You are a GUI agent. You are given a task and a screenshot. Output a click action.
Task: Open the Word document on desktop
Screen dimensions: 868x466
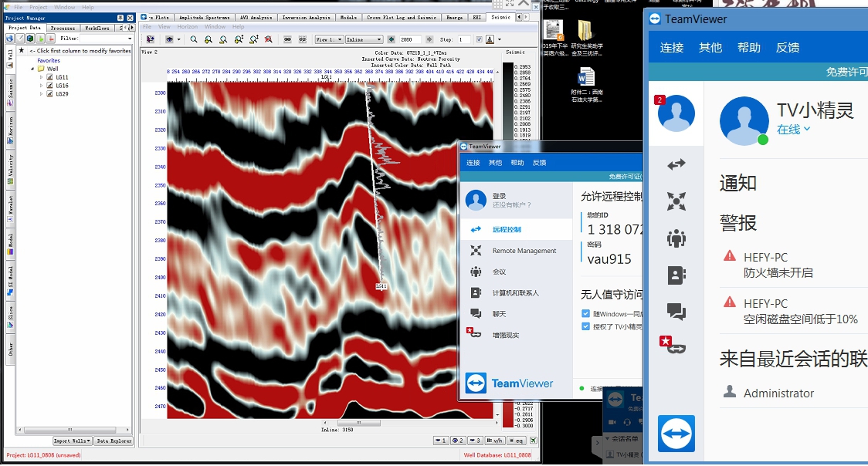(x=586, y=77)
